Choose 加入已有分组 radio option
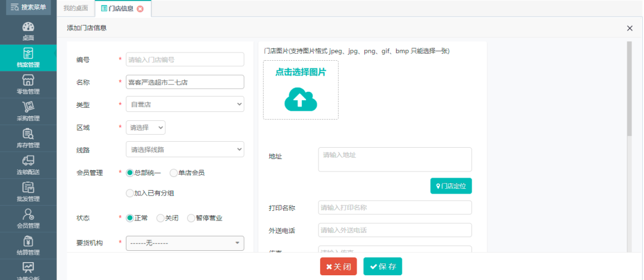This screenshot has height=280, width=644. point(130,193)
